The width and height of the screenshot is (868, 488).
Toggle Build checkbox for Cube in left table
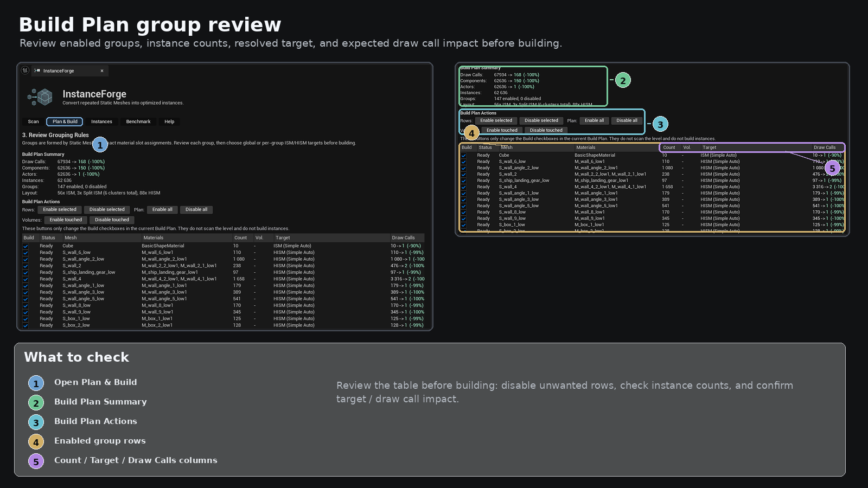pyautogui.click(x=25, y=246)
